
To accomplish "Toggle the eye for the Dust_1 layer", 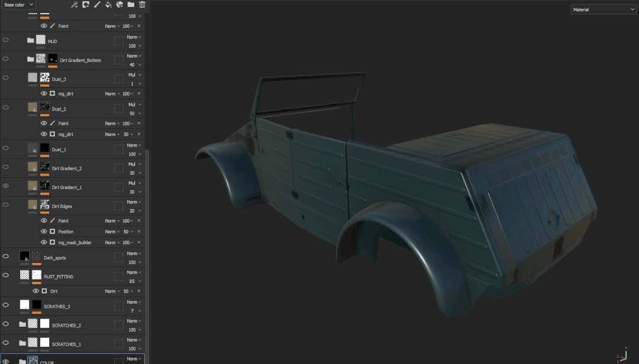I will [6, 148].
